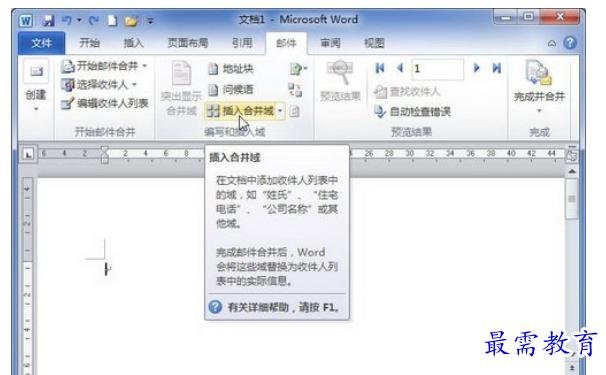Click the 插入合并域 button

[240, 111]
